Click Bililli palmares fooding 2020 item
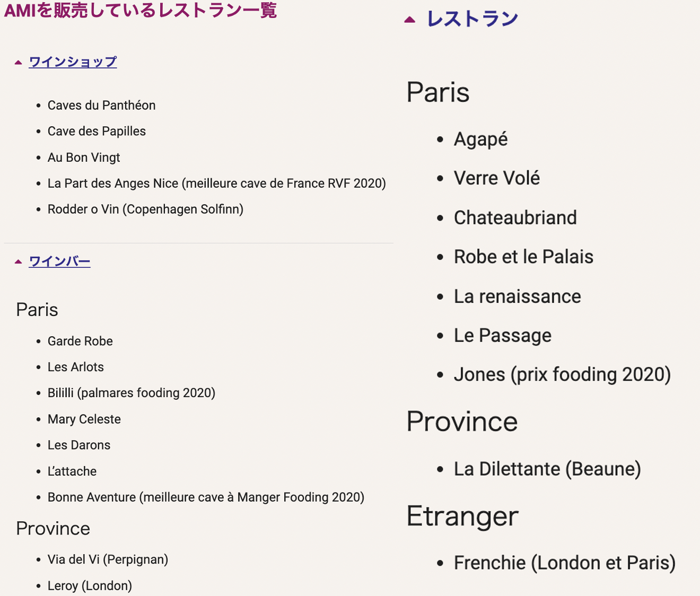700x596 pixels. 131,393
